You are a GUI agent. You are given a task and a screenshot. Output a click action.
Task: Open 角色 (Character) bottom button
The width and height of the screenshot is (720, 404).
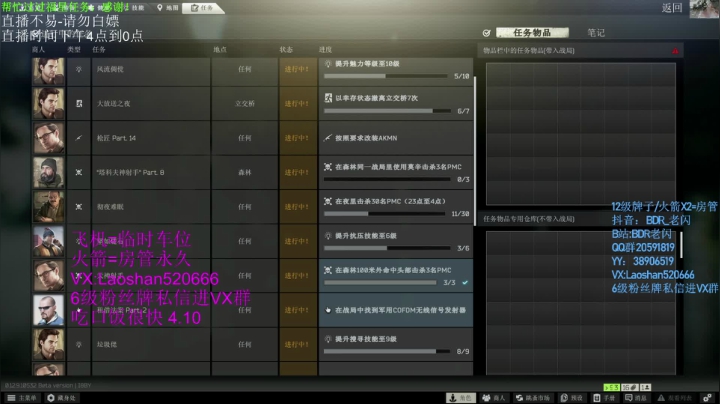[x=461, y=398]
